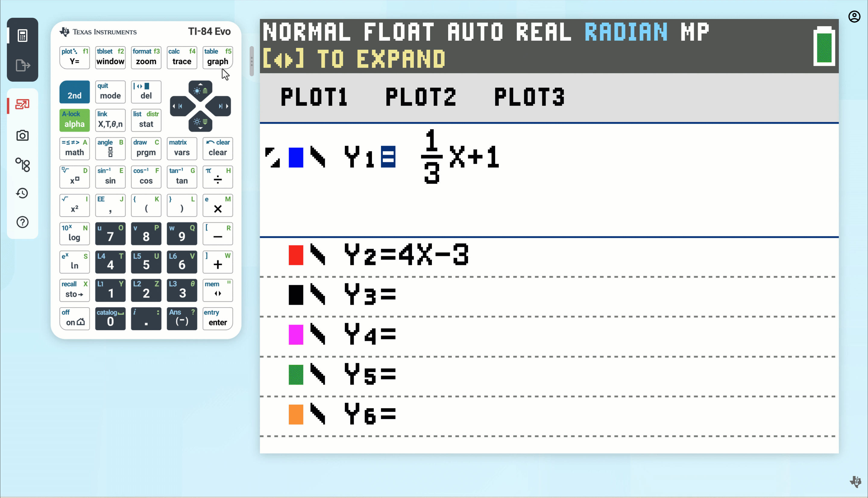868x498 pixels.
Task: Click the exit/sign-out sidebar icon
Action: tap(23, 65)
